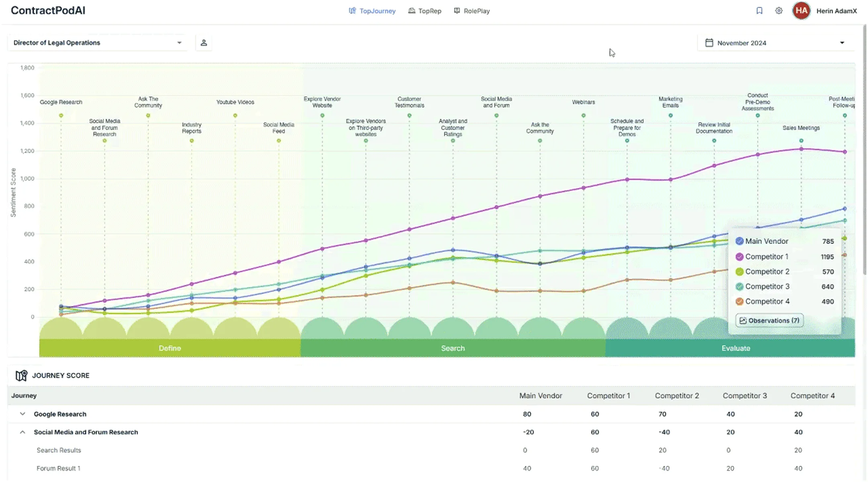Click the Journey Score map icon

coord(21,376)
